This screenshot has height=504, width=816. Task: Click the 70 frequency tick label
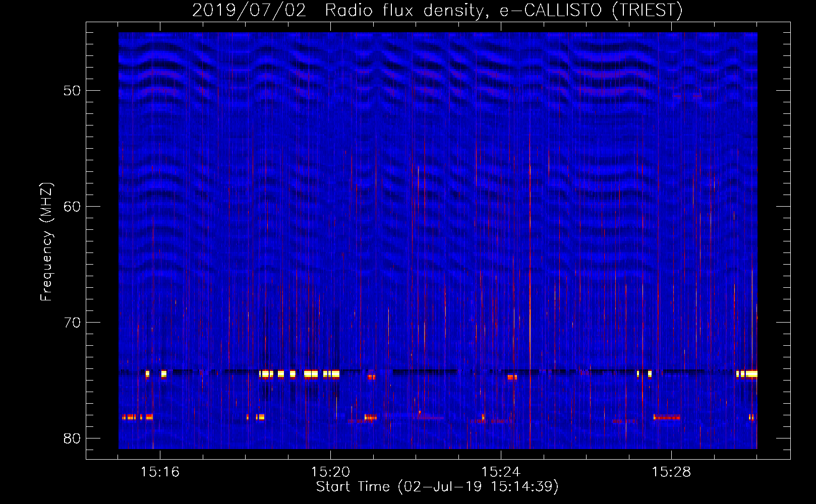click(x=72, y=323)
